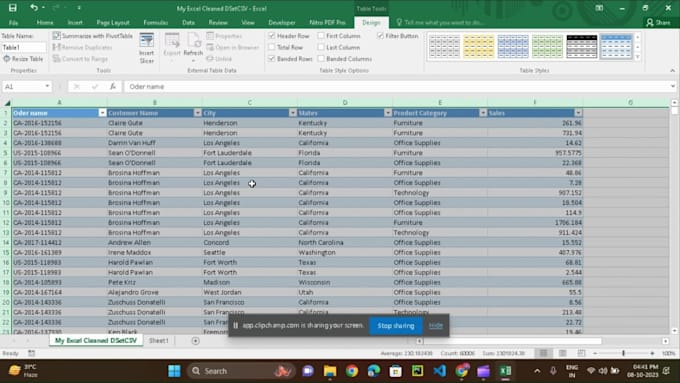Select the column C header
Image resolution: width=680 pixels, height=383 pixels.
(249, 103)
